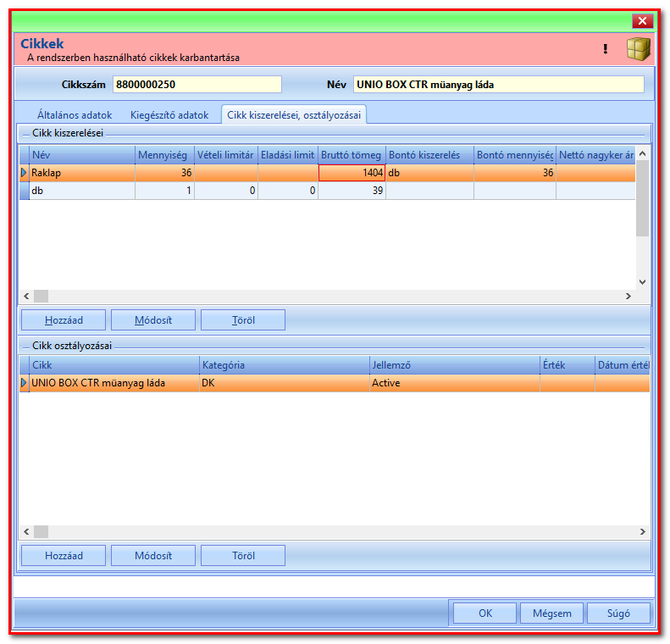670x644 pixels.
Task: Open help with Súgó button
Action: click(618, 613)
